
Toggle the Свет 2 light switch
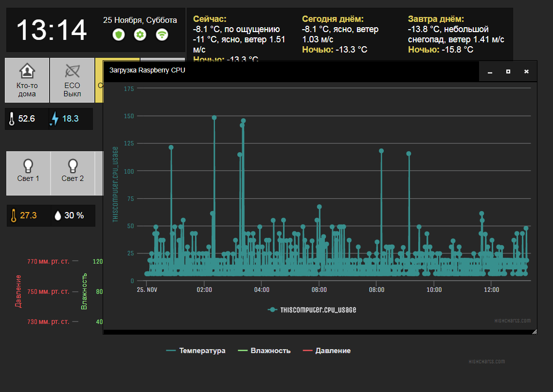(72, 173)
